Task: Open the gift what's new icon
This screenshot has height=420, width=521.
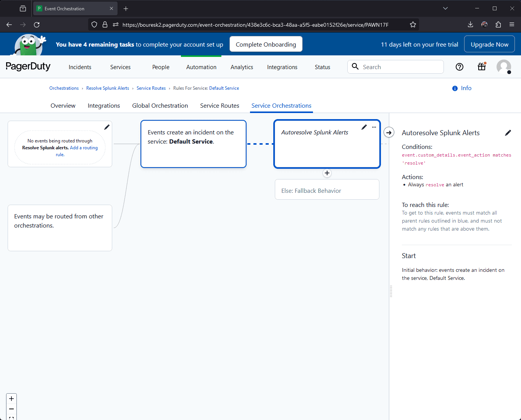Action: point(482,67)
